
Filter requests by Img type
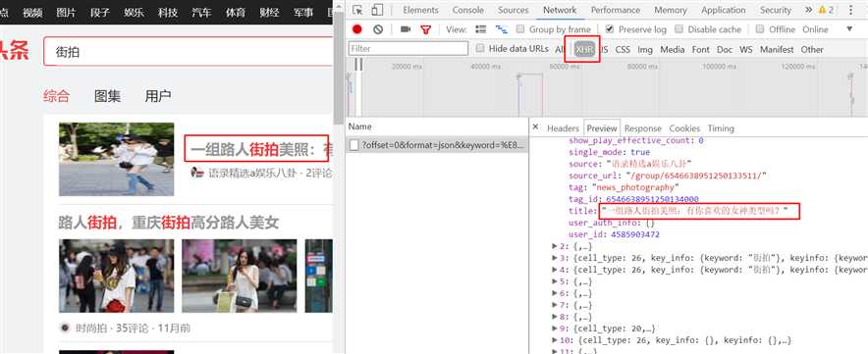pyautogui.click(x=645, y=49)
